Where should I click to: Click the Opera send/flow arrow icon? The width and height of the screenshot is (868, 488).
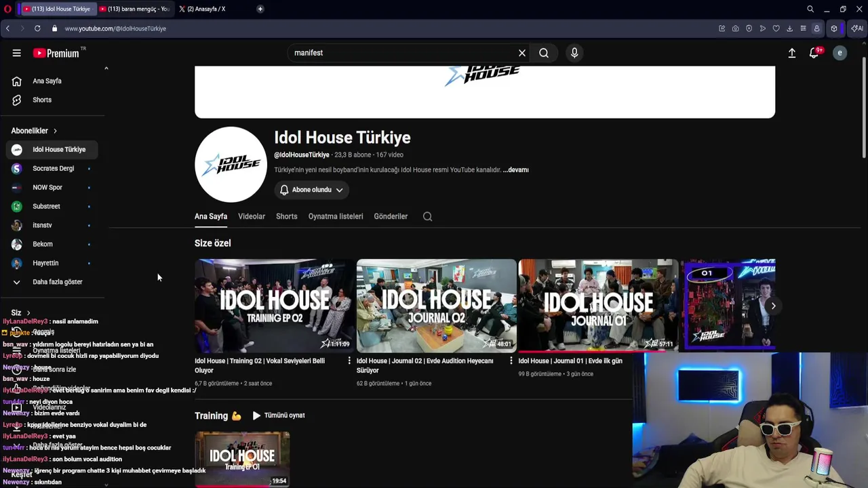click(762, 28)
